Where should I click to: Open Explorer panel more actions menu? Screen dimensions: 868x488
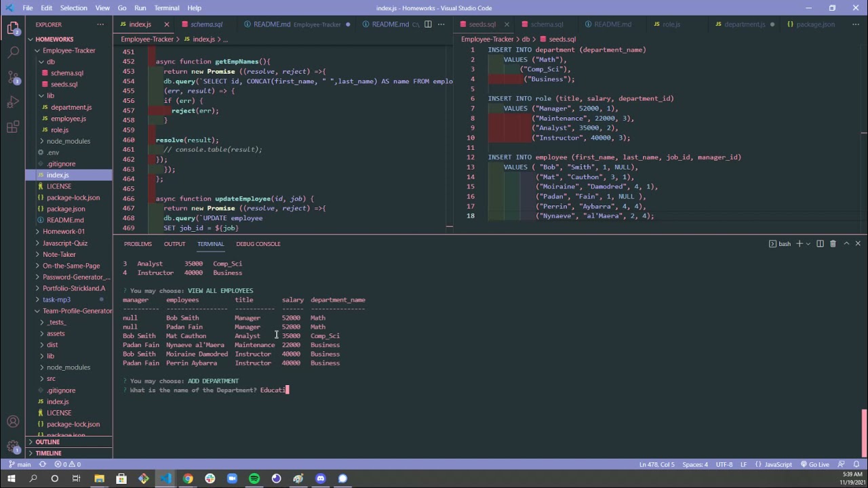(100, 24)
